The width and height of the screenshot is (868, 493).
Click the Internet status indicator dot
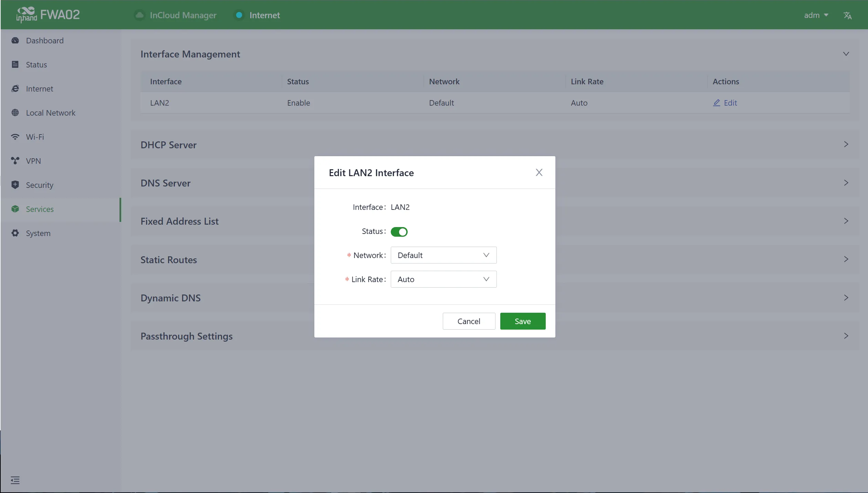coord(239,15)
